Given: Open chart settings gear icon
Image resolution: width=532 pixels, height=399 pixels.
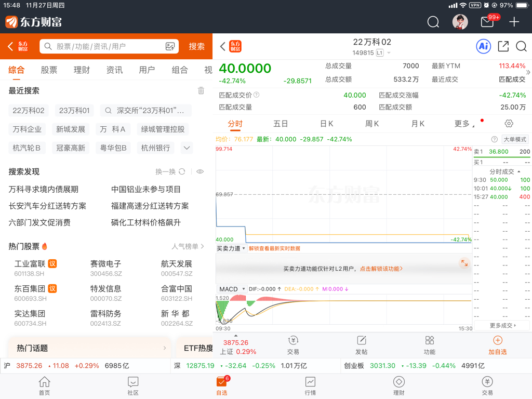Looking at the screenshot, I should pos(509,124).
